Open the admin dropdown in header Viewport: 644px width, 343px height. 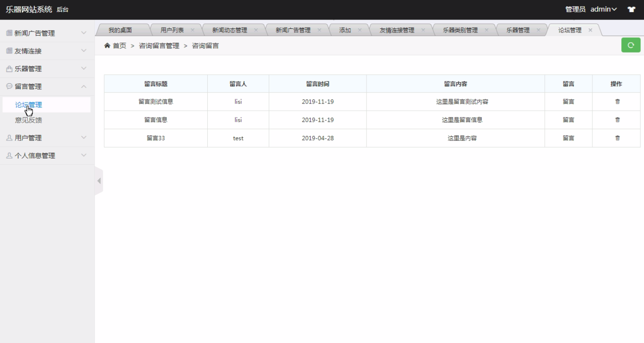point(604,9)
